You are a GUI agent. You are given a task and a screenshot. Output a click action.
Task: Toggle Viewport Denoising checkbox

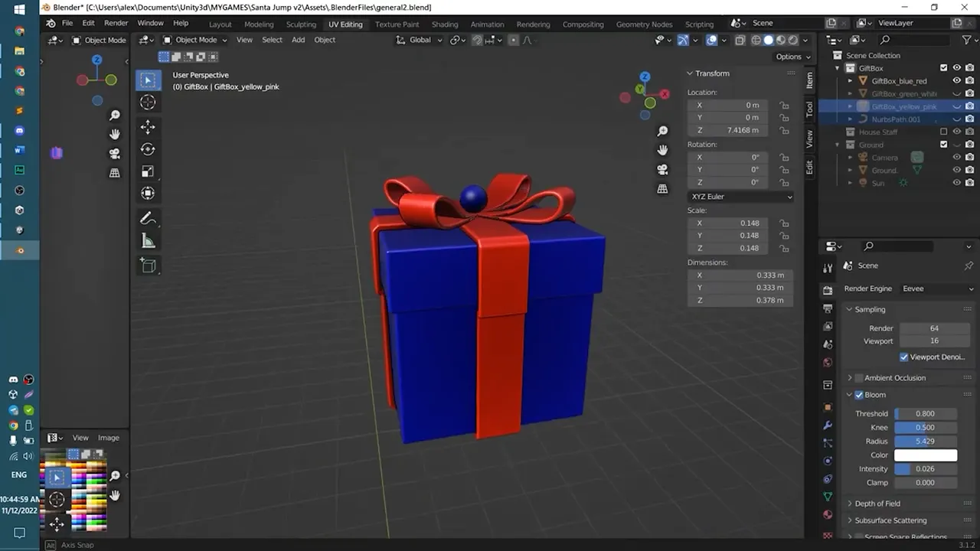pos(904,357)
